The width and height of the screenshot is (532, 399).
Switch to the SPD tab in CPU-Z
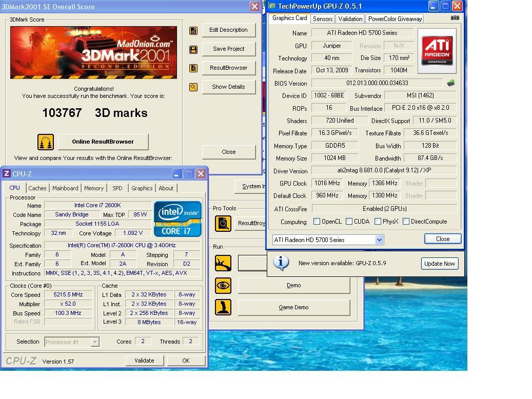point(117,188)
